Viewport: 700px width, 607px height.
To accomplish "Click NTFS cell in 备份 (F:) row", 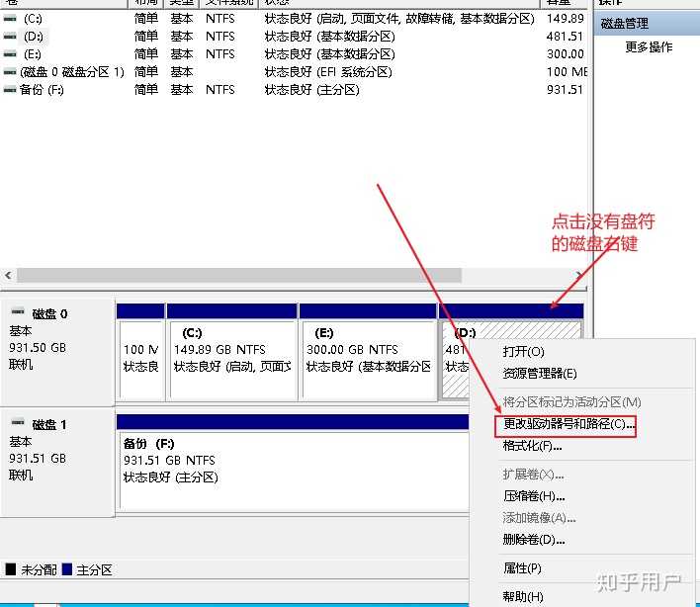I will coord(220,90).
